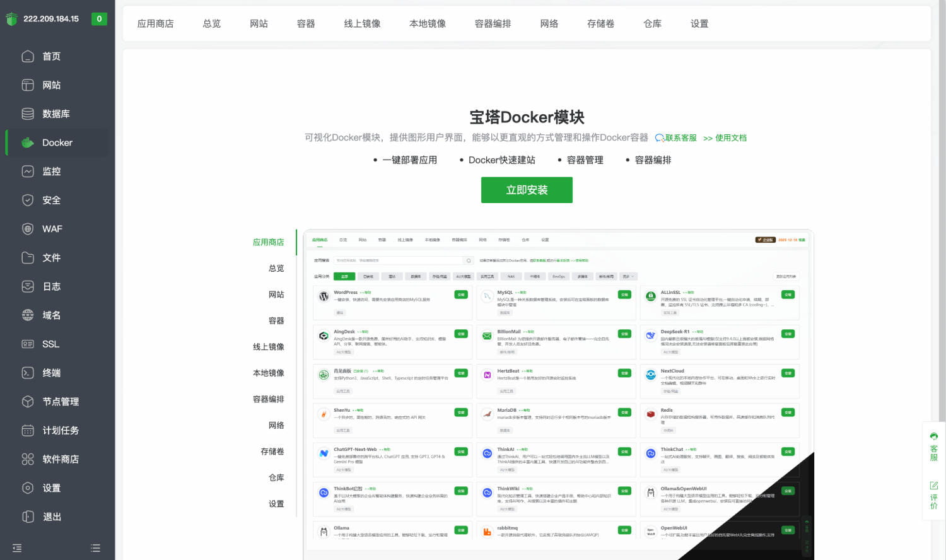Select 设置 in the preview side list
946x560 pixels.
[276, 504]
